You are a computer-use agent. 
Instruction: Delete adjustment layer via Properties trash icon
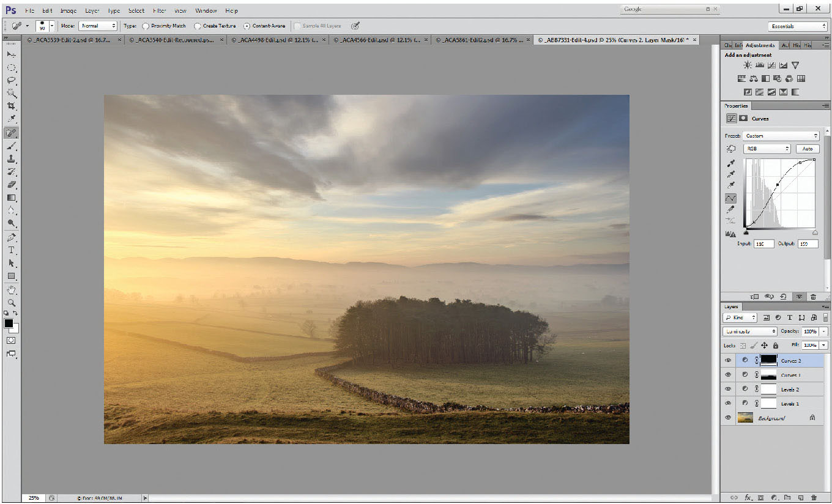pyautogui.click(x=813, y=297)
